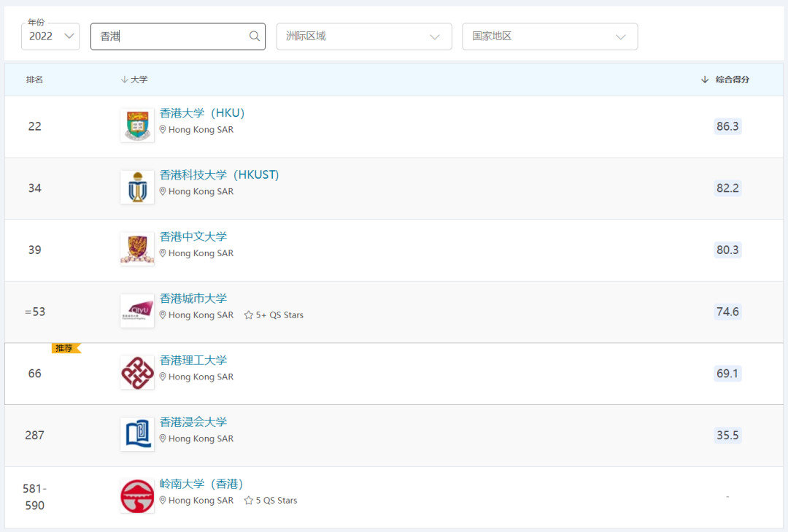
Task: Open the 香港理工大学 link
Action: coord(193,361)
